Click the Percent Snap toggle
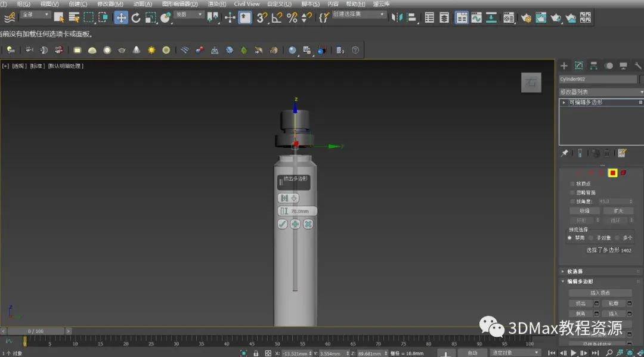 [x=292, y=18]
